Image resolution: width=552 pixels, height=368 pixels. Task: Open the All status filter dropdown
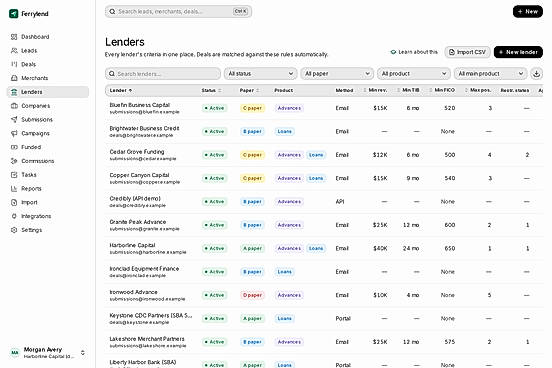point(261,74)
